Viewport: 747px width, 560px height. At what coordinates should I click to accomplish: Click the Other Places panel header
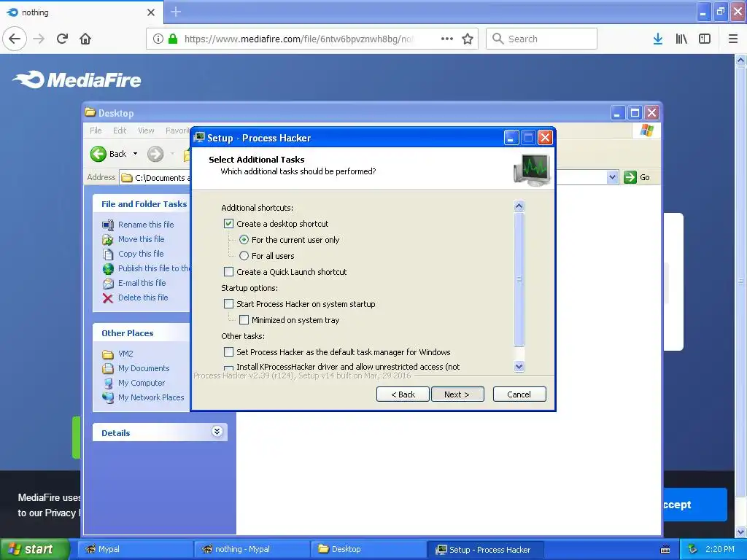(x=141, y=332)
